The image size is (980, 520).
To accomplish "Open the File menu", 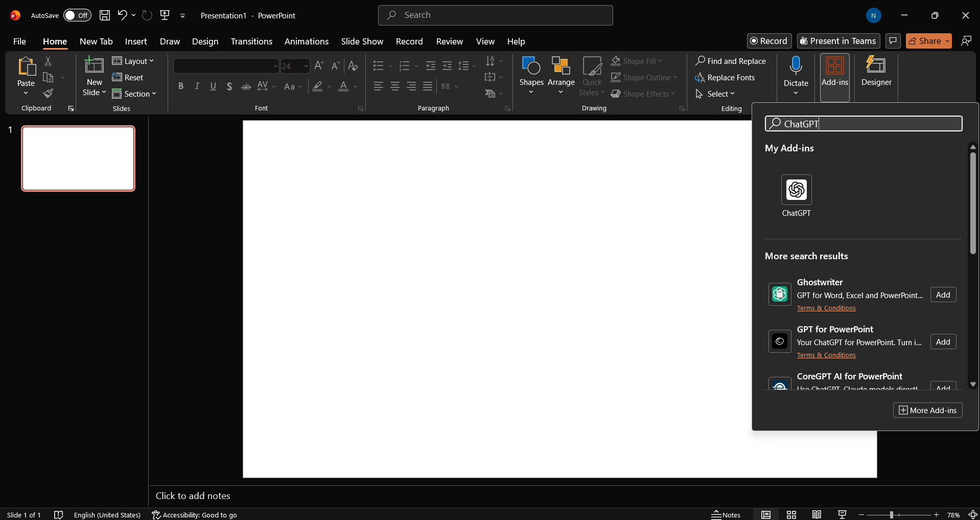I will 19,41.
